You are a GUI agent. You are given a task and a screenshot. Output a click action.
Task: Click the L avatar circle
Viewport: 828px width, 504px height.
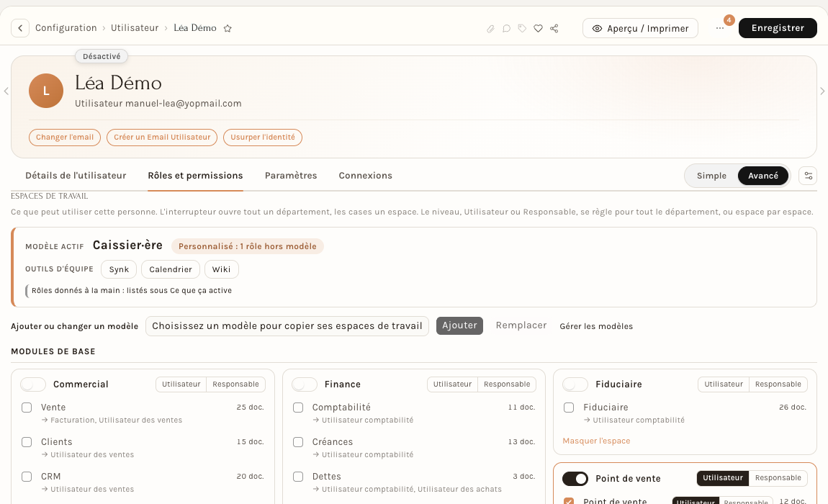coord(46,91)
